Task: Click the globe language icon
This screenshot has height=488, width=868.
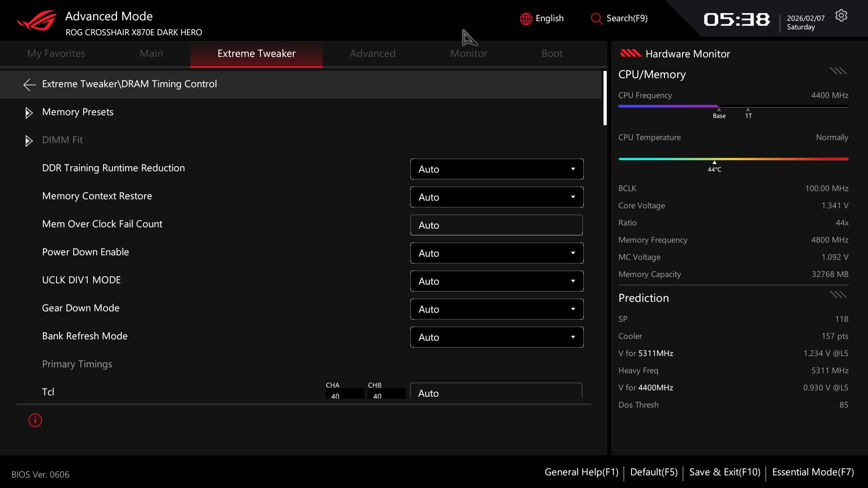Action: pos(526,19)
